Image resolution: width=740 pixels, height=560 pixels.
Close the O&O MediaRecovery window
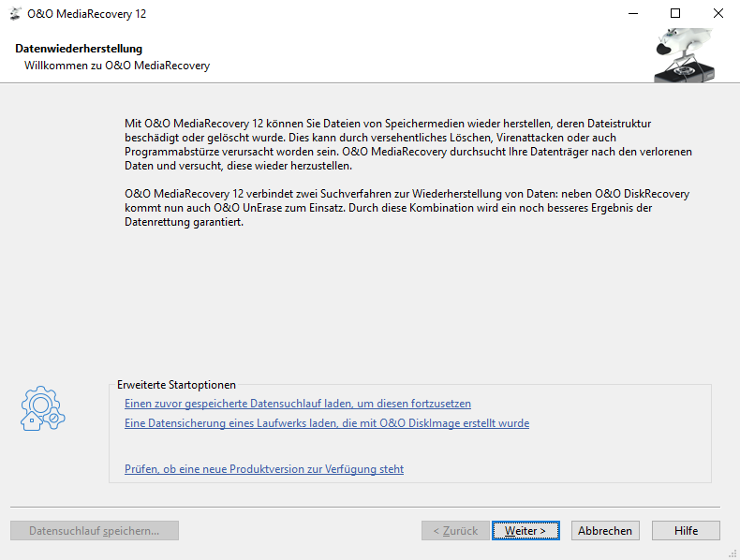point(718,14)
